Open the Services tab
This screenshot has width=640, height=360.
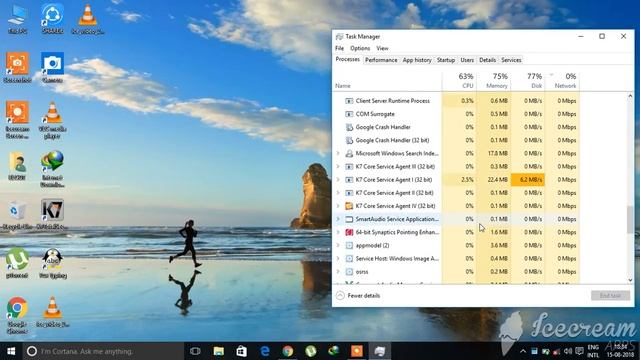(x=511, y=60)
